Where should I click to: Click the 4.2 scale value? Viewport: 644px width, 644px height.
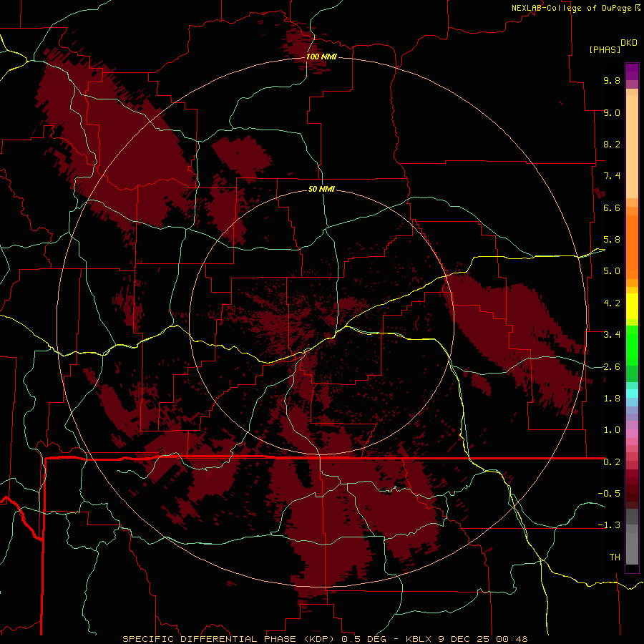[x=612, y=303]
